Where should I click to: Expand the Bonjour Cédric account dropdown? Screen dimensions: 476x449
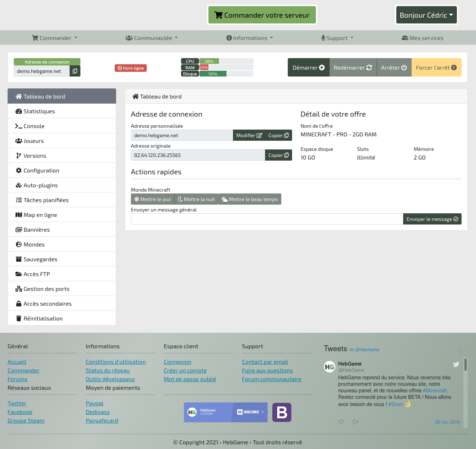pos(426,15)
